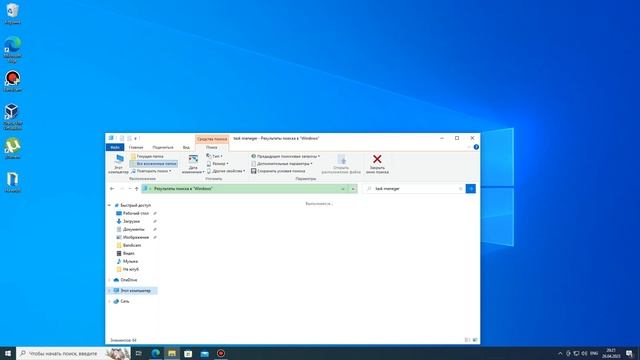Click Open file location button
This screenshot has width=640, height=360.
(x=341, y=164)
